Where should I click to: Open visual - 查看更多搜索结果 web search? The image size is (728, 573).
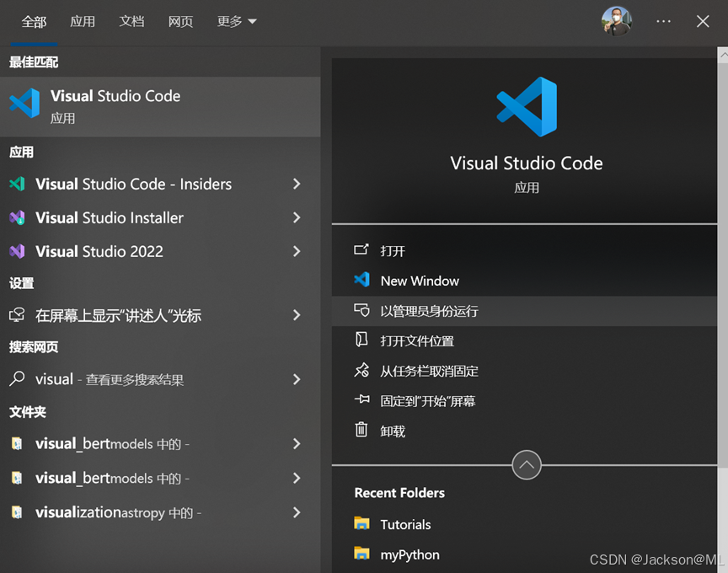click(x=160, y=379)
